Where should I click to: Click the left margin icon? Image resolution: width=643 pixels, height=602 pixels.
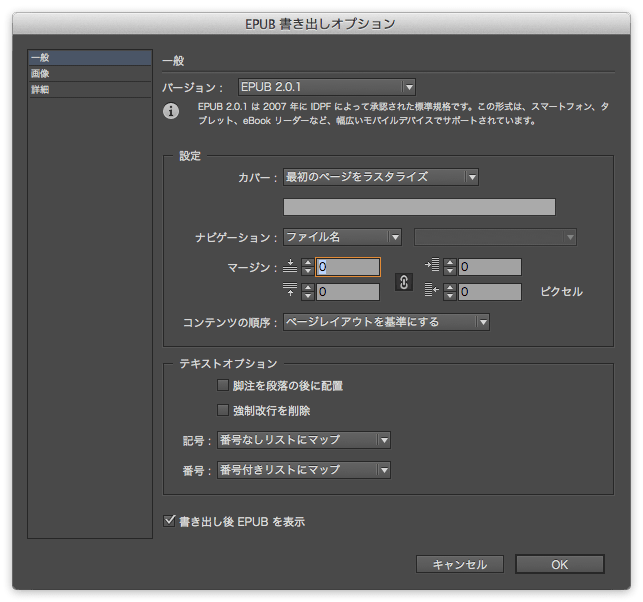pos(432,265)
